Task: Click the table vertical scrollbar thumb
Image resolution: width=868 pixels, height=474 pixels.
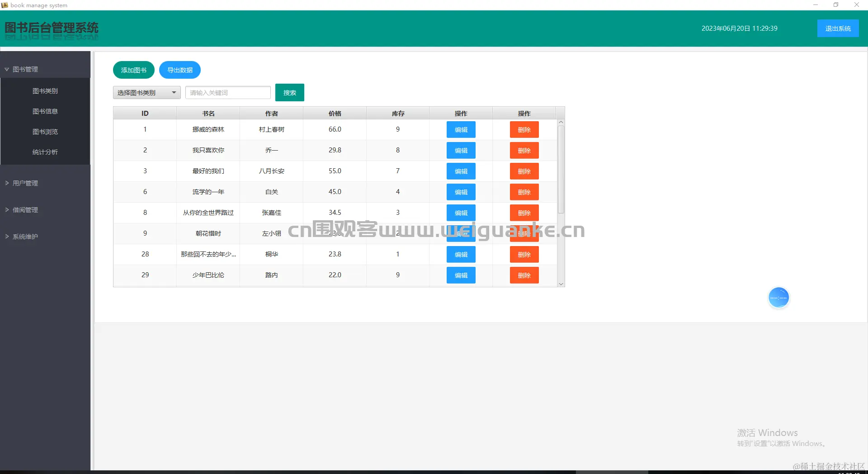Action: [561, 170]
